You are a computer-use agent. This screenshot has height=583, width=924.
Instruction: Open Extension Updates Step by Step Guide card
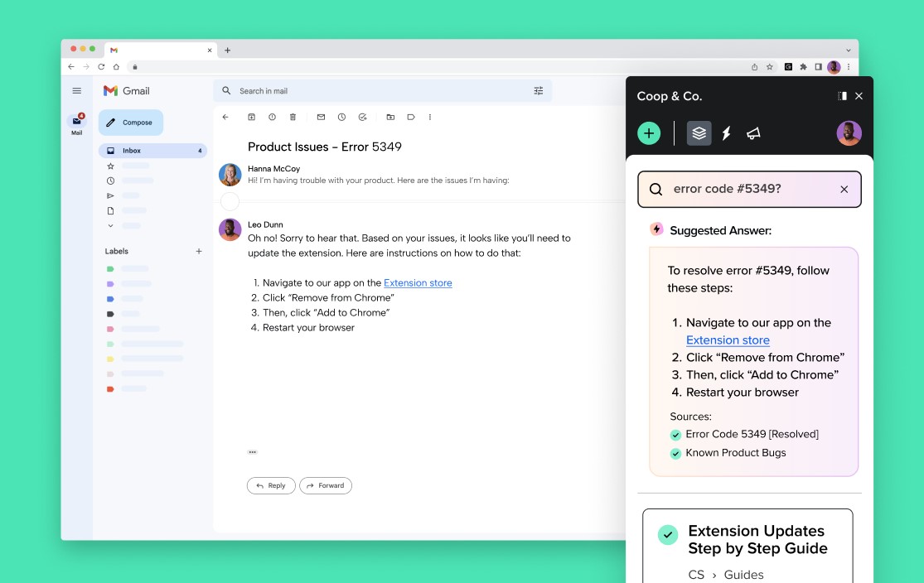tap(747, 546)
